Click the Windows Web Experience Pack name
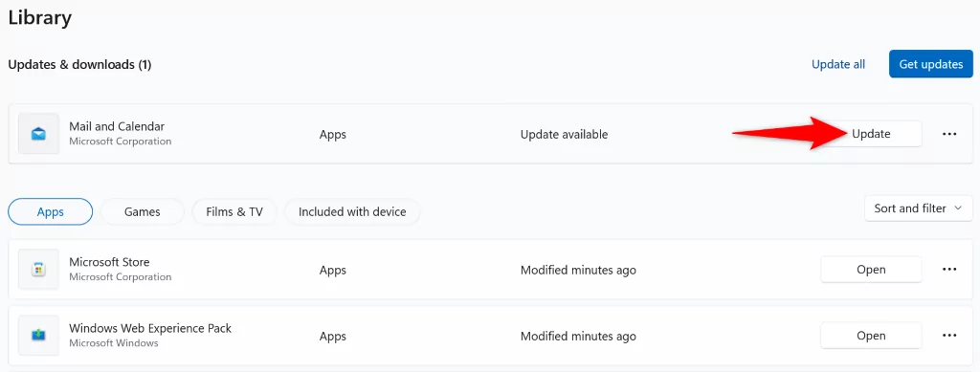The height and width of the screenshot is (372, 980). [150, 328]
